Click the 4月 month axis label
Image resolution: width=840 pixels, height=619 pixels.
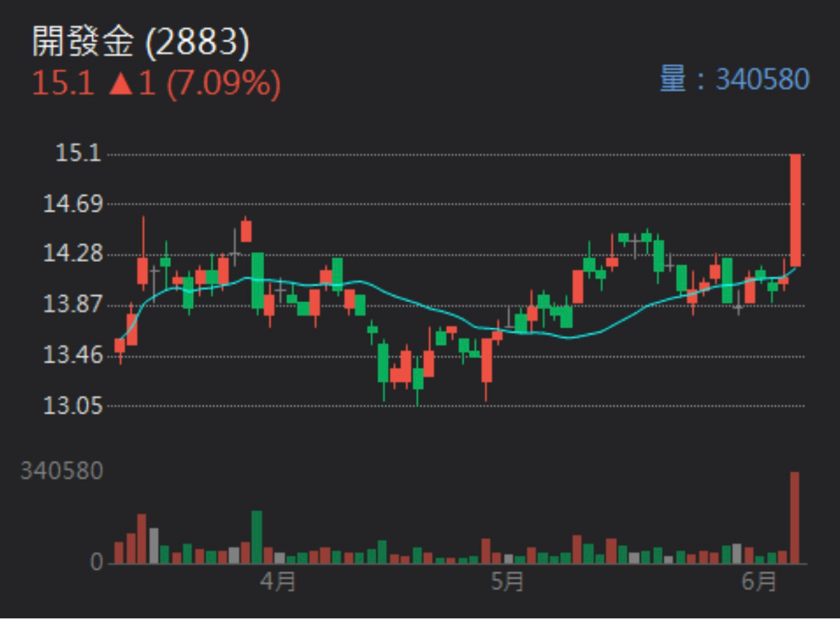click(x=278, y=581)
